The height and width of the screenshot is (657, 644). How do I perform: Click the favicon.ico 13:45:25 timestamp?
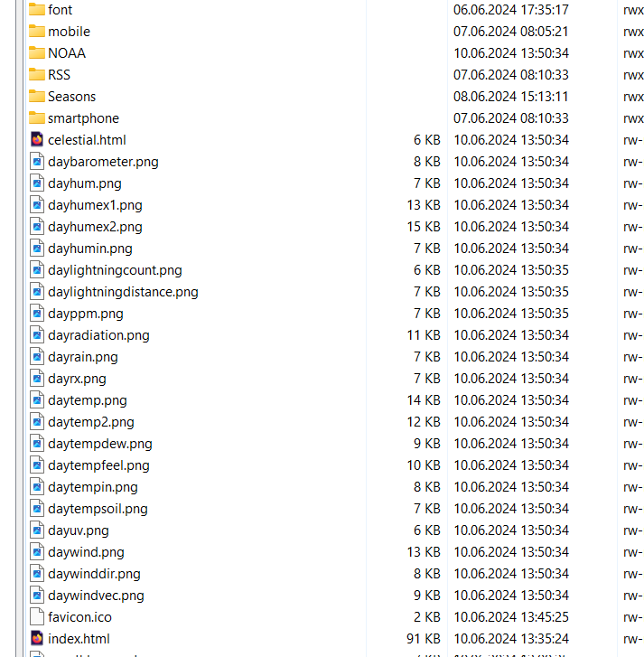pyautogui.click(x=510, y=616)
